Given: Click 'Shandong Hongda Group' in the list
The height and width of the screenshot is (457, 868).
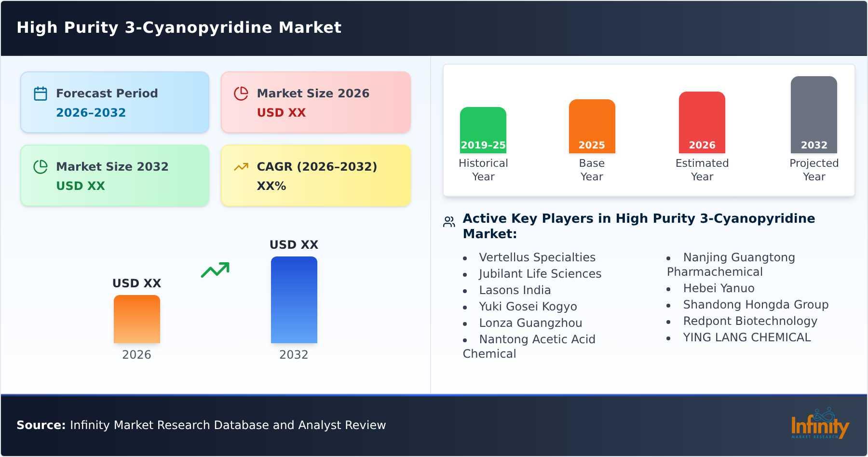Looking at the screenshot, I should (x=756, y=305).
